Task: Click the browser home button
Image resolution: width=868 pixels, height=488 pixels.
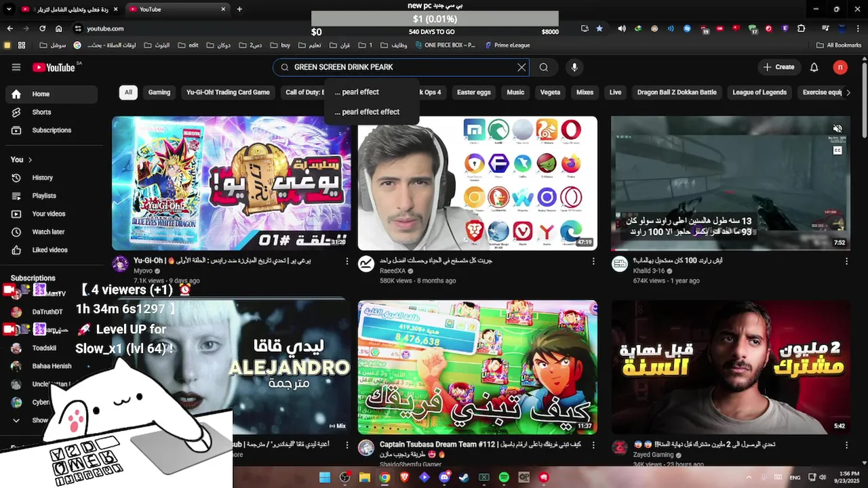Action: 59,28
